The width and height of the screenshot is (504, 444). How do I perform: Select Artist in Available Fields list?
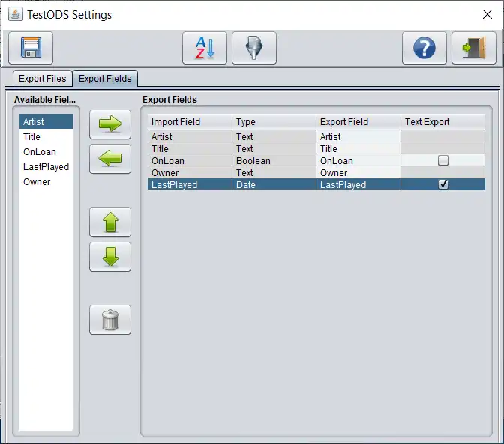(46, 121)
